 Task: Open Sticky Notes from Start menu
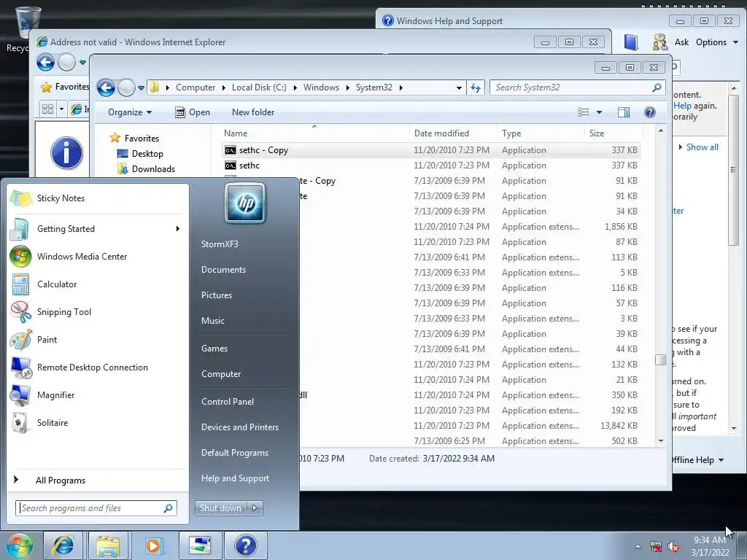coord(61,198)
